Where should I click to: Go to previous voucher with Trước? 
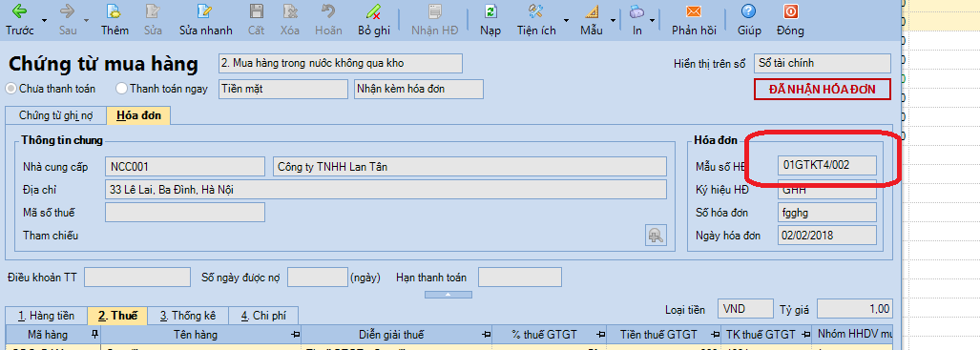[19, 19]
